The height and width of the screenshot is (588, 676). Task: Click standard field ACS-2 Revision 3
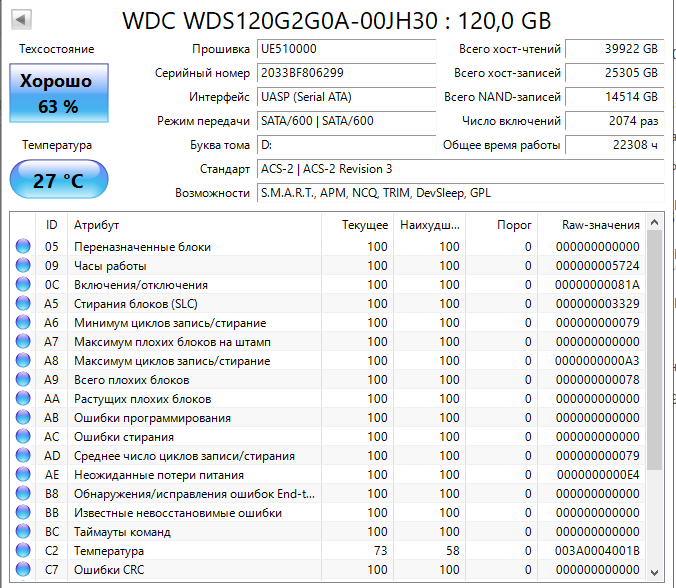pyautogui.click(x=460, y=169)
